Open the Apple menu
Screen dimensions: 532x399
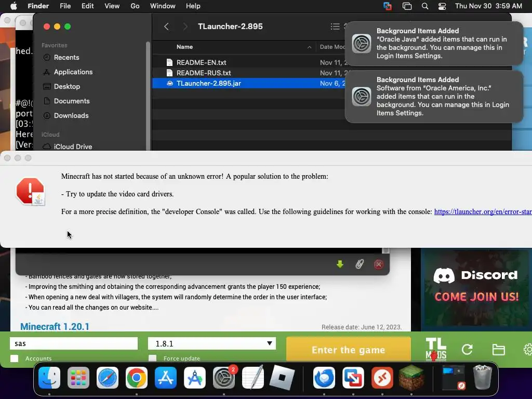coord(14,6)
